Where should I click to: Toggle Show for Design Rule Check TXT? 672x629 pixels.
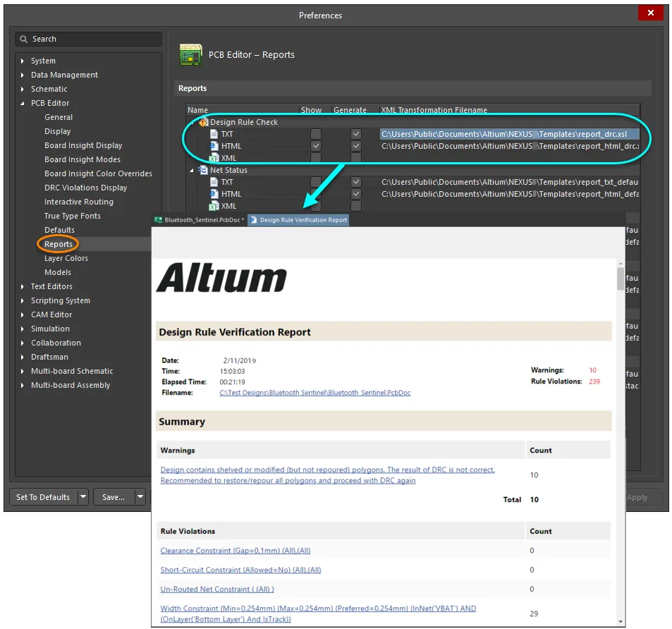316,134
